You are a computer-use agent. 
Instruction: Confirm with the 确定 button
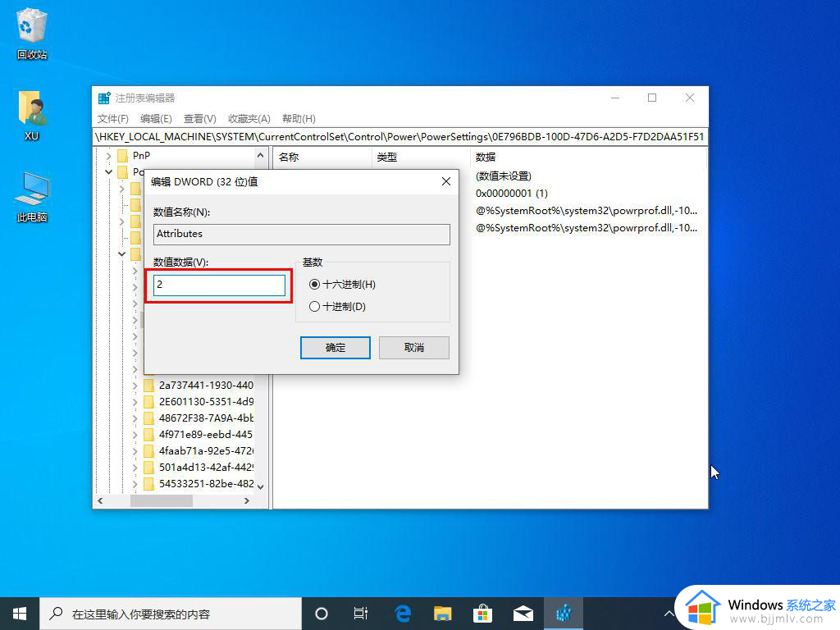click(336, 348)
